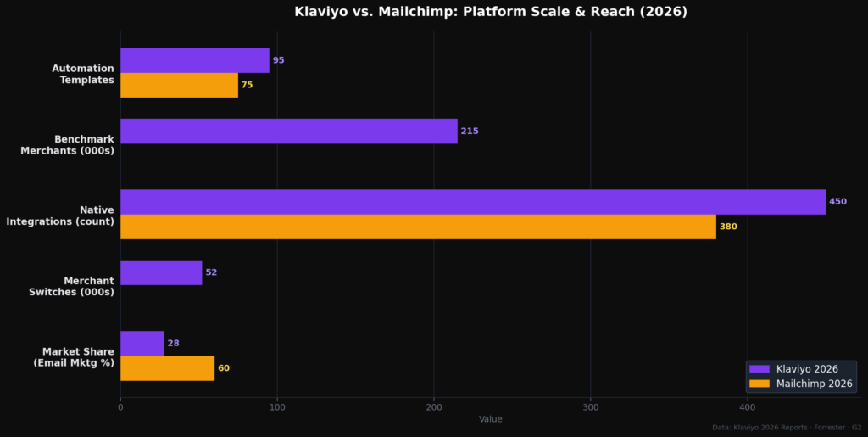Select the value label '52'
Viewport: 868px width, 437px height.
coord(211,272)
